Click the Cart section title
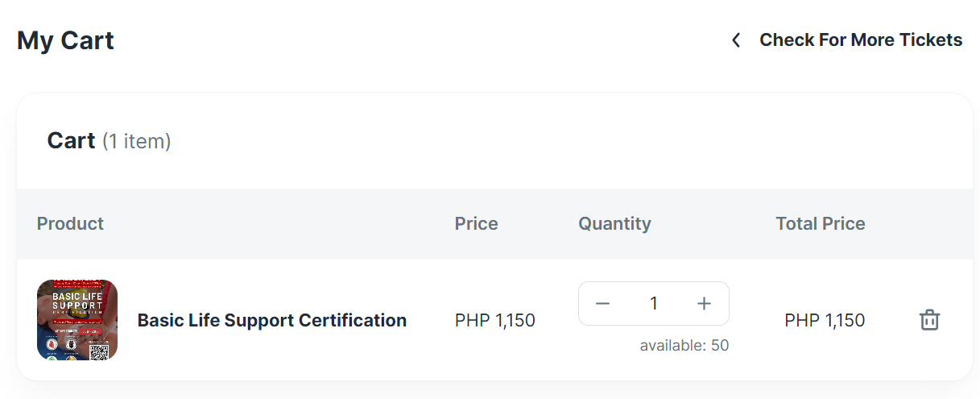 (x=71, y=140)
